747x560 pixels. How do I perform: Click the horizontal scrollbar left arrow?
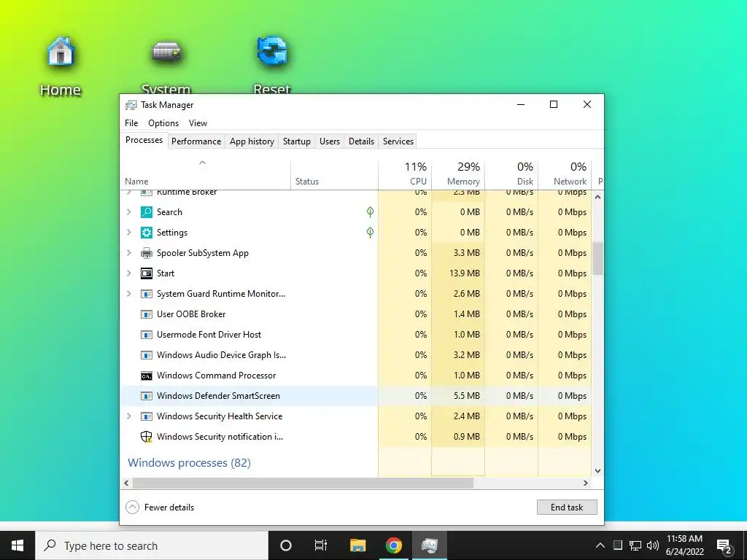click(x=126, y=483)
